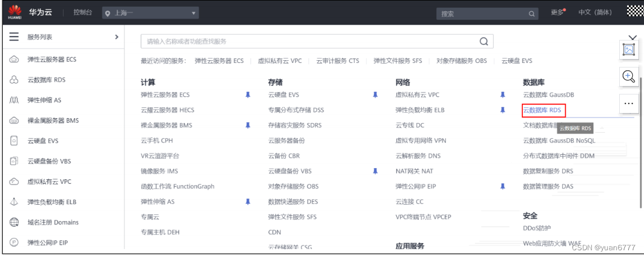Open recent service 云审计服务 CTS

pos(338,61)
